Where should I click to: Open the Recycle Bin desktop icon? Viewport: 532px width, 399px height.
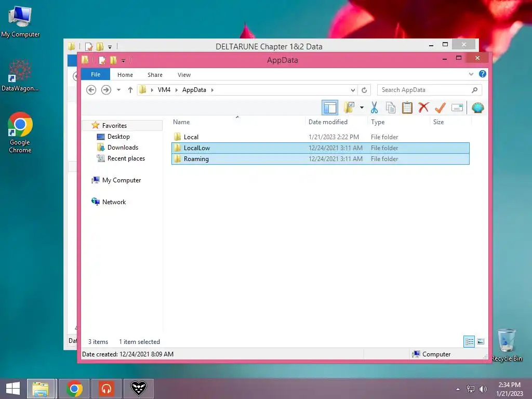coord(507,345)
